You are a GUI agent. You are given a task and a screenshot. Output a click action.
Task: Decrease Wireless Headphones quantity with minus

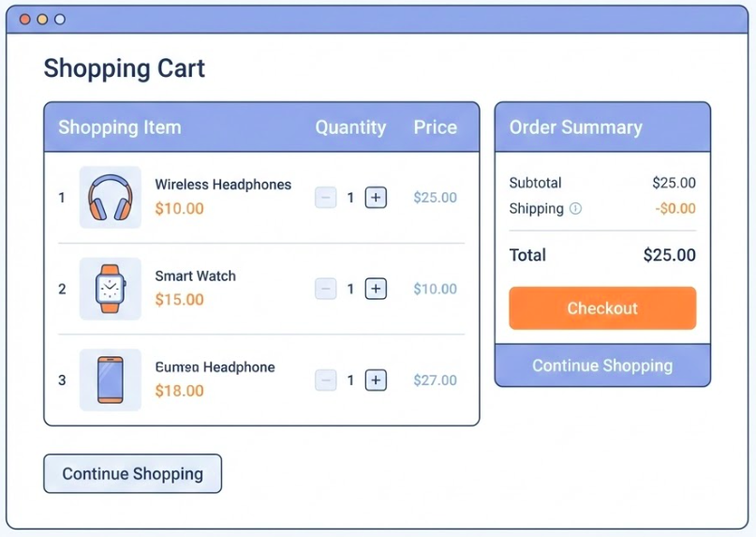coord(326,198)
